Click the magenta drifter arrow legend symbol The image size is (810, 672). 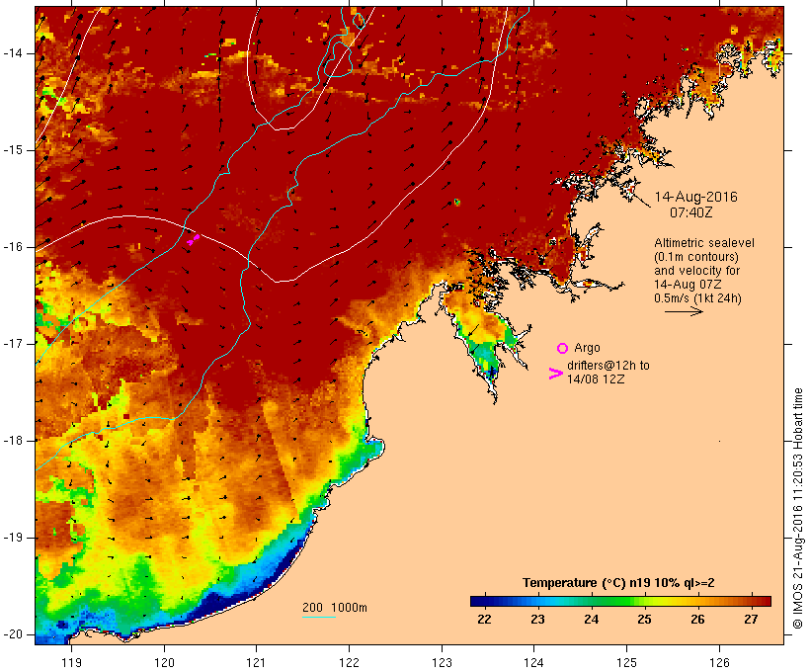pyautogui.click(x=555, y=374)
